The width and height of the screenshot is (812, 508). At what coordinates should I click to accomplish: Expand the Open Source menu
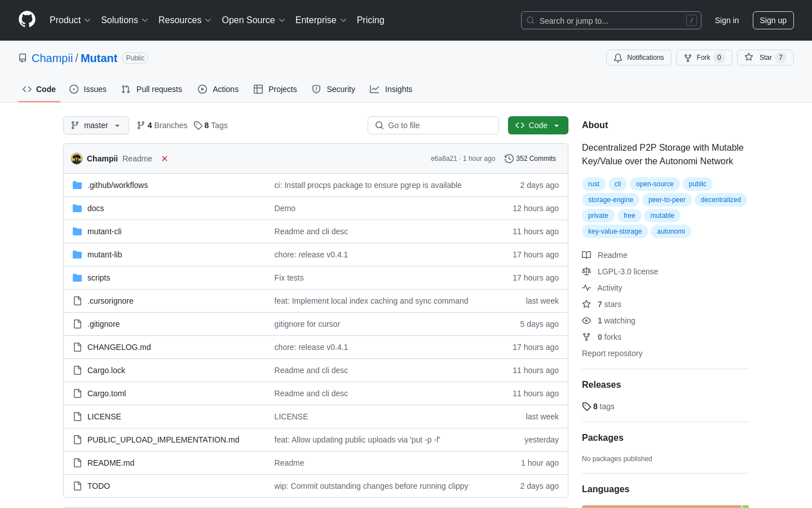click(254, 20)
